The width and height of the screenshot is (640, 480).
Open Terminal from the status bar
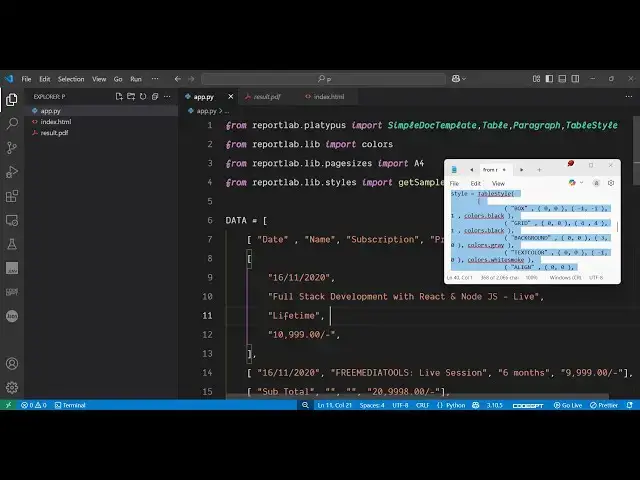point(70,405)
